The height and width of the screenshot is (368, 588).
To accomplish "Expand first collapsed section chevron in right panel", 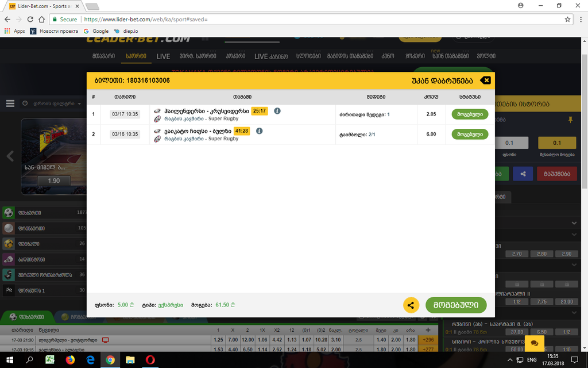I will 574,223.
